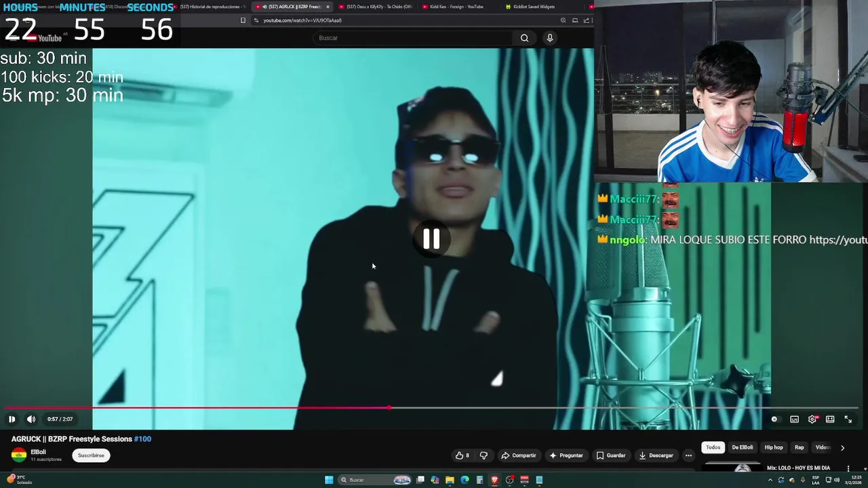Click the ElBoli channel name
Viewport: 868px width, 488px height.
click(x=38, y=452)
